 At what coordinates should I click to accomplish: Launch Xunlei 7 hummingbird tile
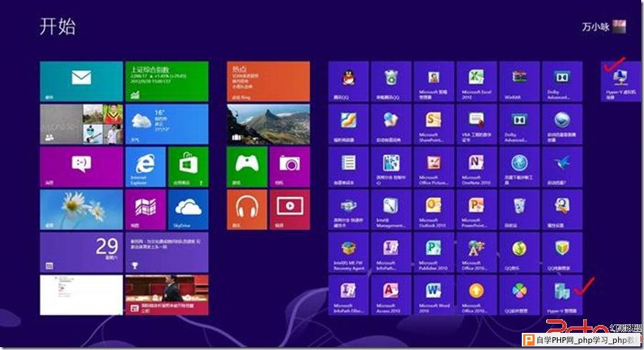tap(562, 166)
